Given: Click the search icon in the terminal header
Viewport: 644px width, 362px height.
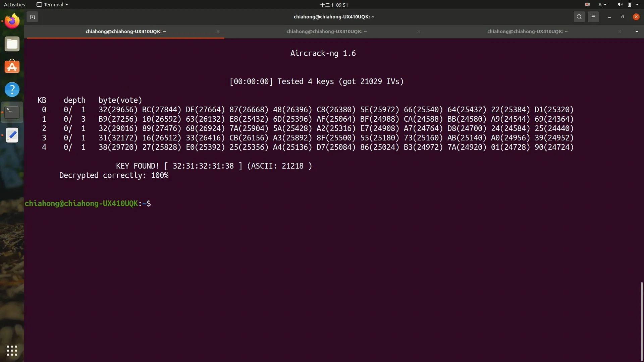Looking at the screenshot, I should (x=579, y=17).
